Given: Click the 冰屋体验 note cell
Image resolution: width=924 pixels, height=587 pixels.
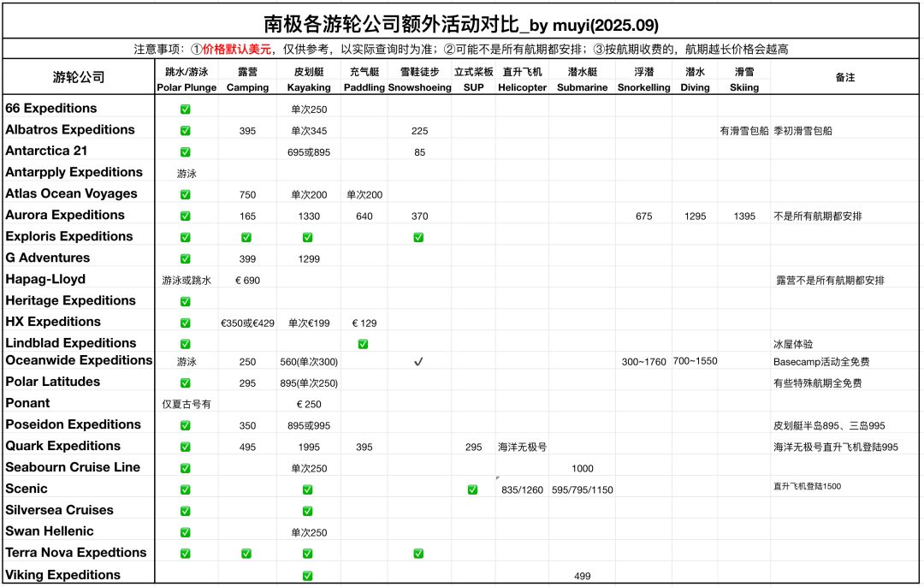Looking at the screenshot, I should click(x=793, y=344).
